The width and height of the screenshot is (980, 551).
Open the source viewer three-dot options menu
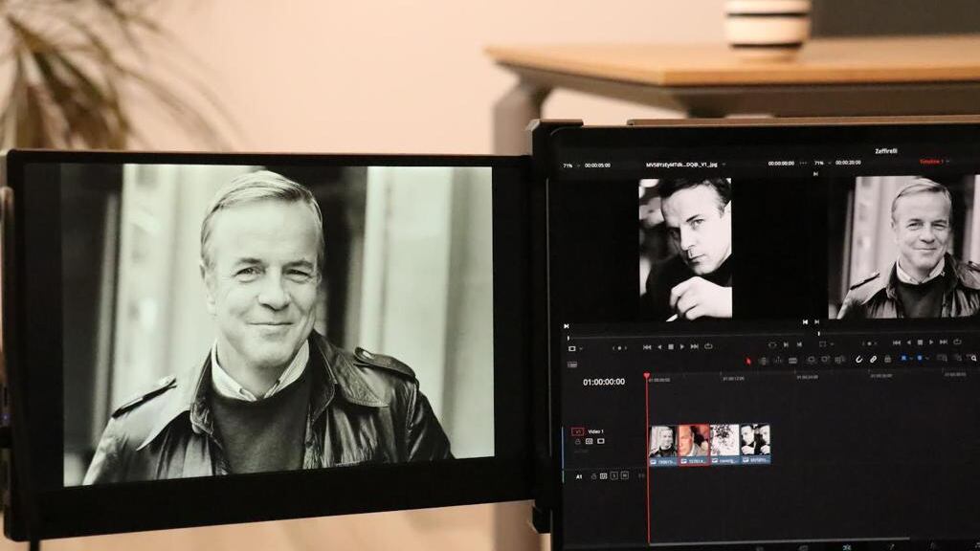point(803,163)
